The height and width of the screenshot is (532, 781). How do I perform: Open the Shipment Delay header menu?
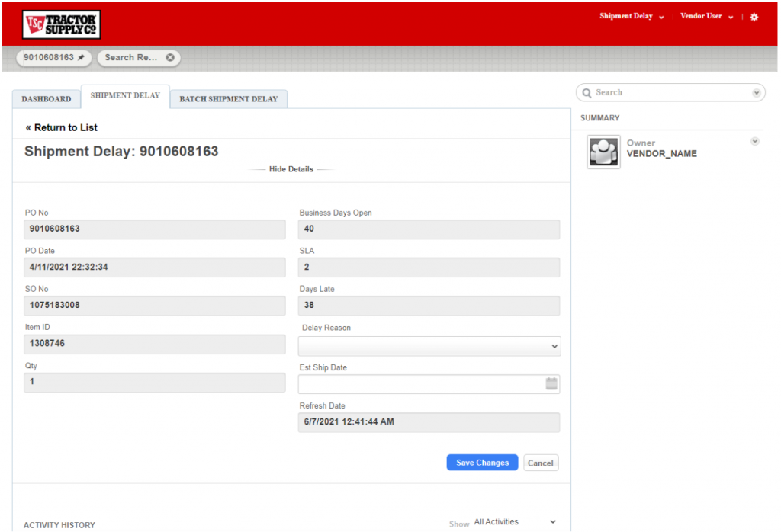[x=632, y=17]
